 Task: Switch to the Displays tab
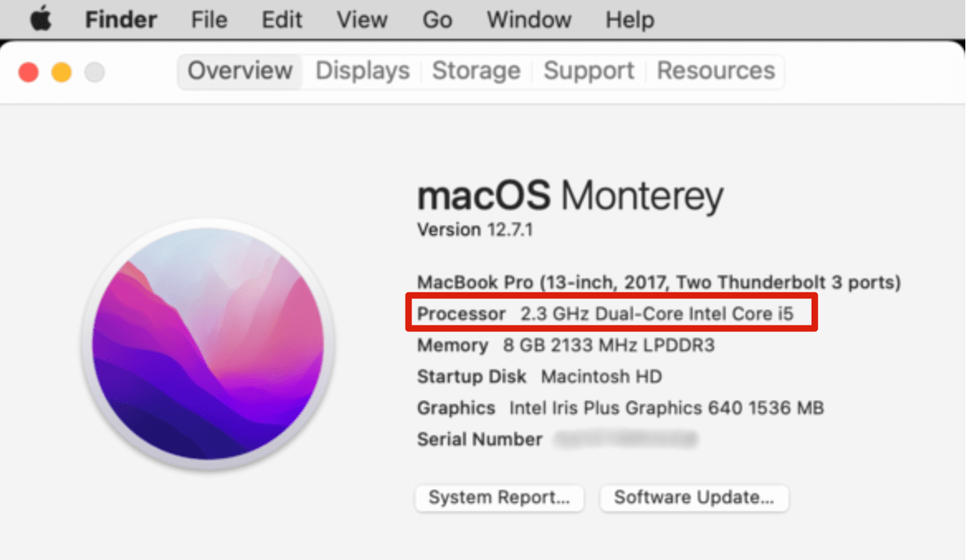(363, 71)
